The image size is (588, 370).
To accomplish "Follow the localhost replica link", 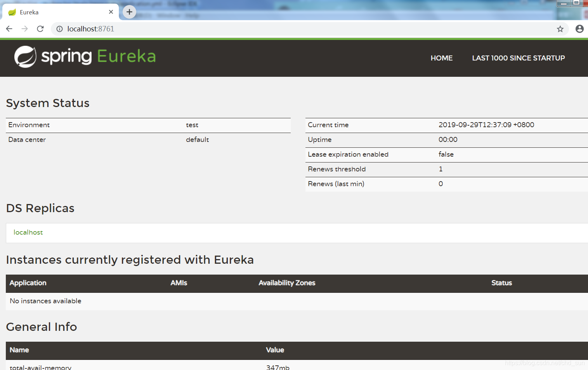I will point(28,232).
